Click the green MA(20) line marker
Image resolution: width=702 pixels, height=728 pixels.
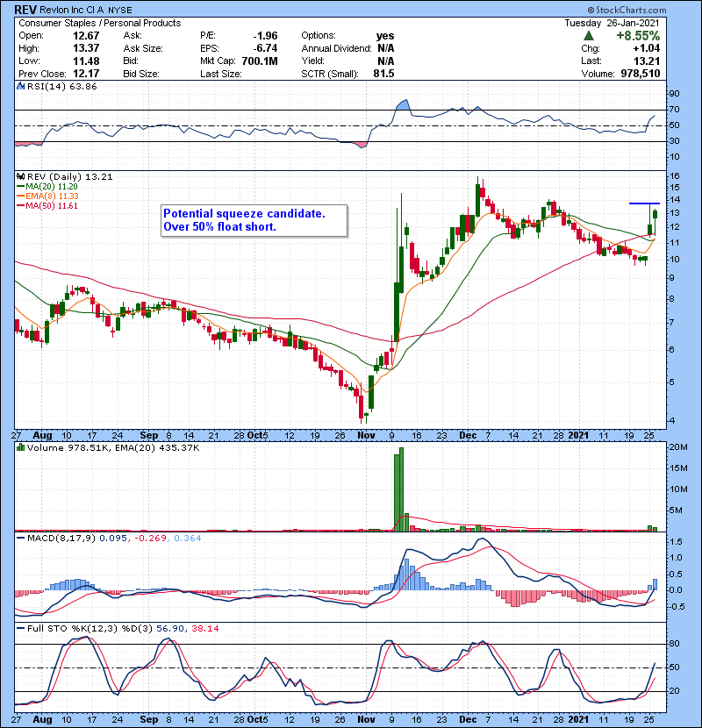pyautogui.click(x=20, y=187)
